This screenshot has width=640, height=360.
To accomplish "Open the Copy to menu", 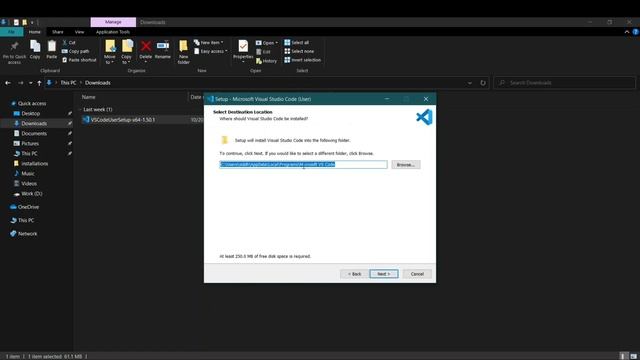I will click(127, 52).
